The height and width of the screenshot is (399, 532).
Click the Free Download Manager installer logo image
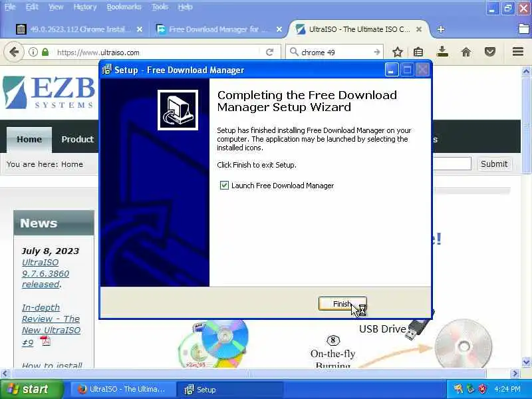click(178, 110)
